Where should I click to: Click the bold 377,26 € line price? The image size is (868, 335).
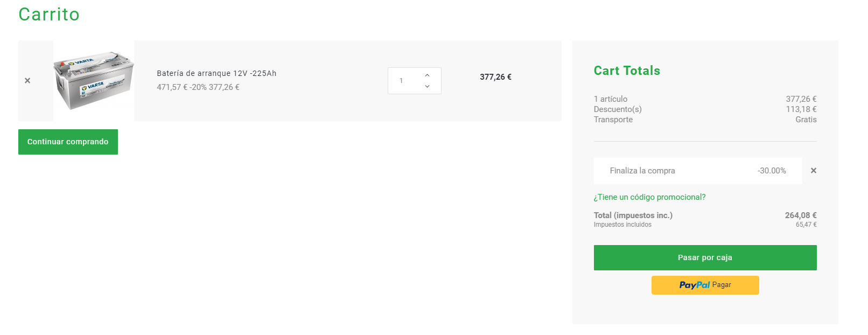pos(495,77)
